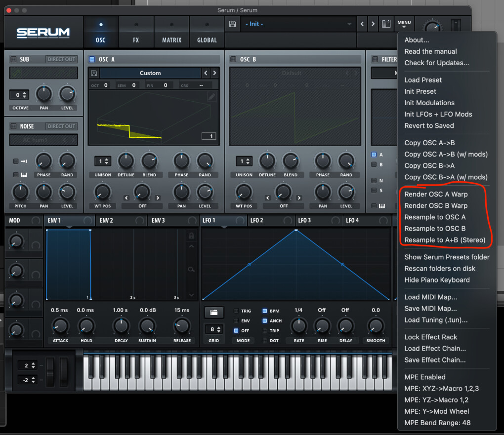Enable the SUB oscillator

13,59
